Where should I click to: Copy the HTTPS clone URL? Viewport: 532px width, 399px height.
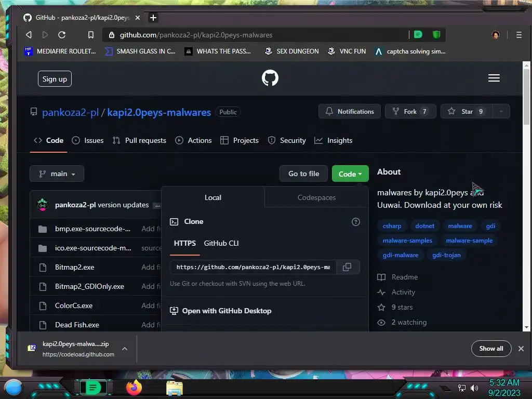point(347,267)
